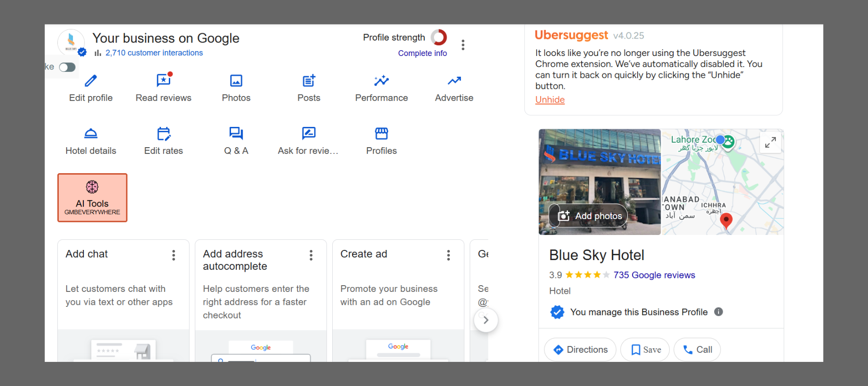Open the Q & A icon

click(236, 134)
